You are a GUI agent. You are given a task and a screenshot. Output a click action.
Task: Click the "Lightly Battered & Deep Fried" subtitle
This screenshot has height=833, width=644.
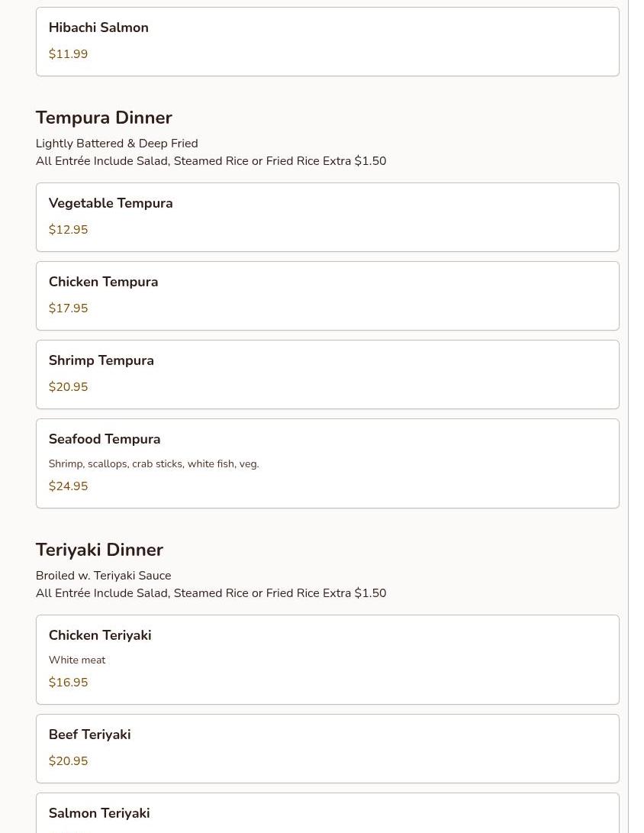(x=117, y=144)
